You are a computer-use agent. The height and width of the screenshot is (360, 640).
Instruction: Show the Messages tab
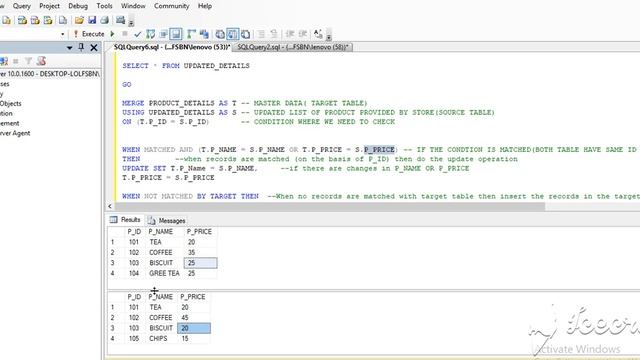click(167, 220)
